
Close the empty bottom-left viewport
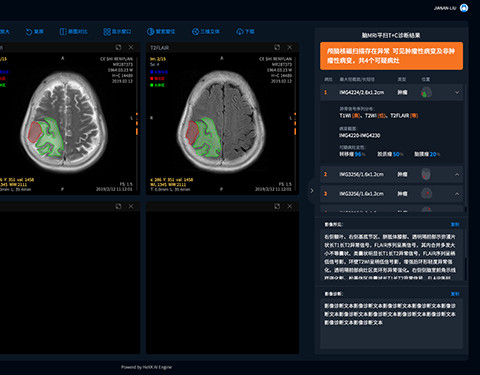(131, 206)
